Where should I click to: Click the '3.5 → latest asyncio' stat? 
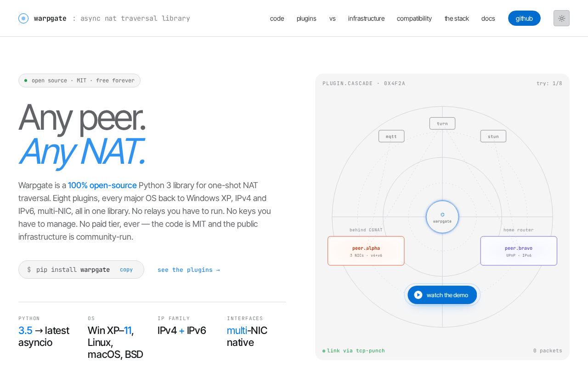(44, 336)
